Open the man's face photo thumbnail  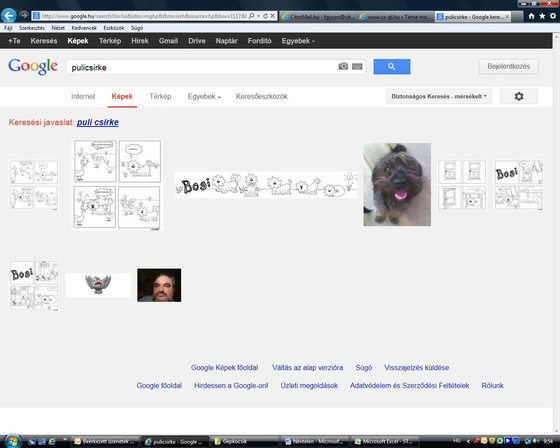(x=159, y=285)
